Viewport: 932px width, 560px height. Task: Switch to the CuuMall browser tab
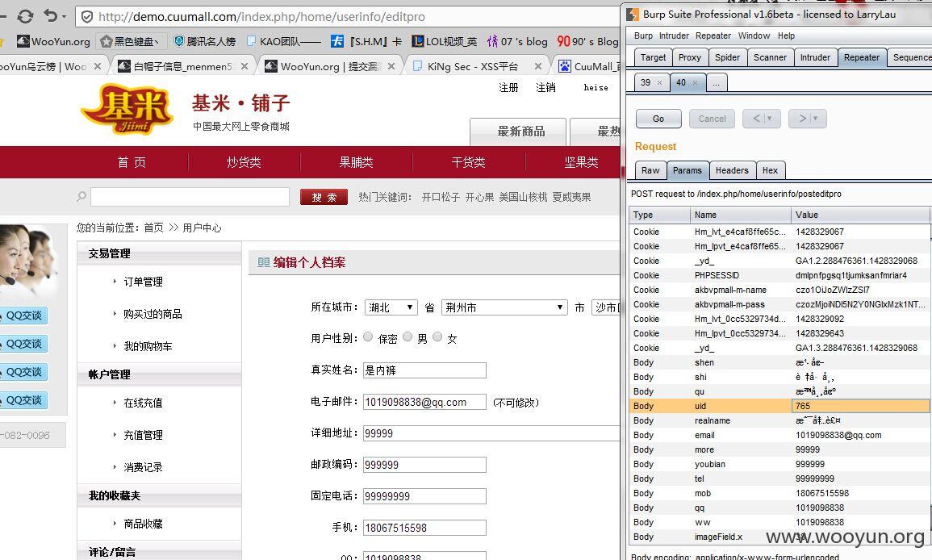pyautogui.click(x=588, y=66)
